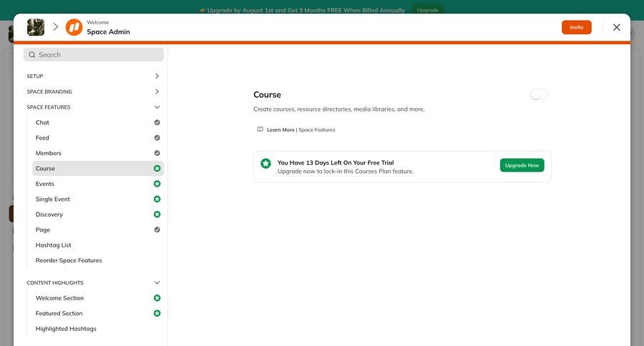Collapse the Space Features section

click(157, 107)
